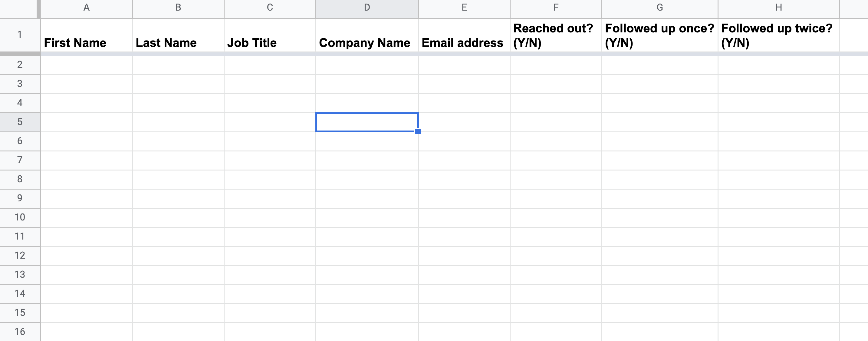Select entire column F

[555, 8]
